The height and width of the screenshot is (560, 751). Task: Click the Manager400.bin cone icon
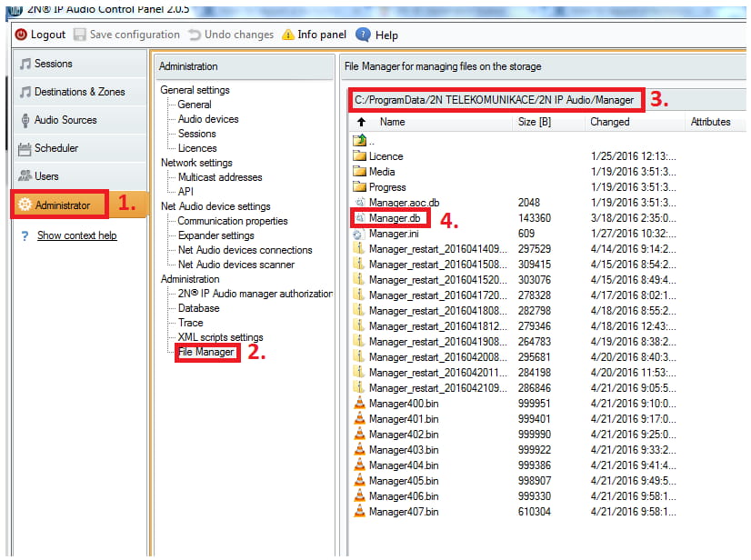(359, 403)
